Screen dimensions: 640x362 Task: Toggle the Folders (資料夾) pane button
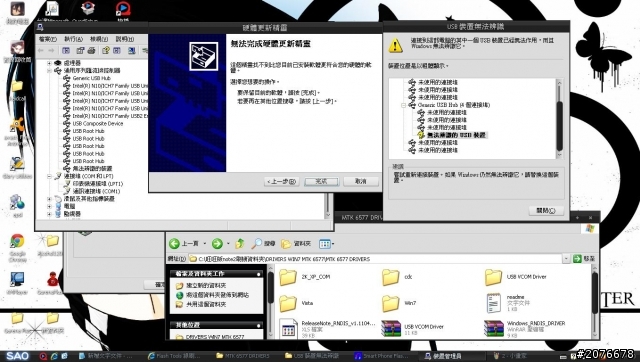(296, 244)
